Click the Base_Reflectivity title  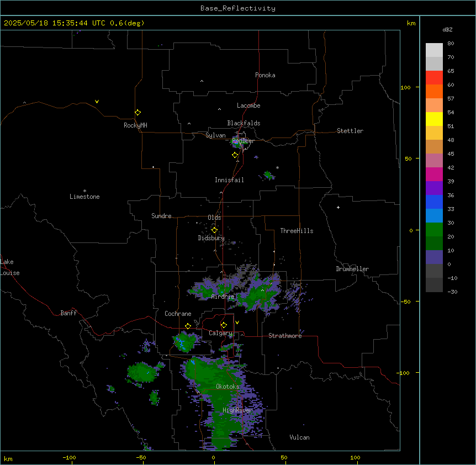[x=238, y=8]
